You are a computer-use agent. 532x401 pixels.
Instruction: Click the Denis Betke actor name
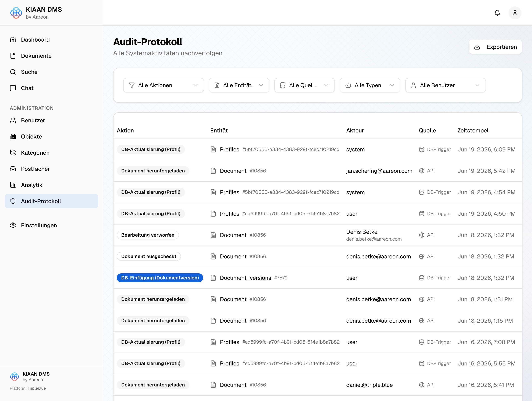pos(362,232)
